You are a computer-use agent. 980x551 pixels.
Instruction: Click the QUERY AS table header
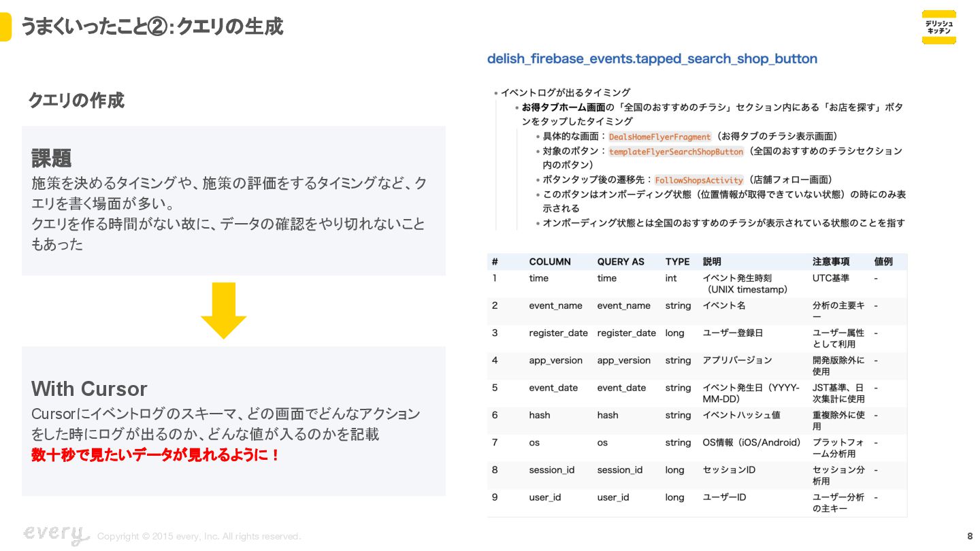621,262
